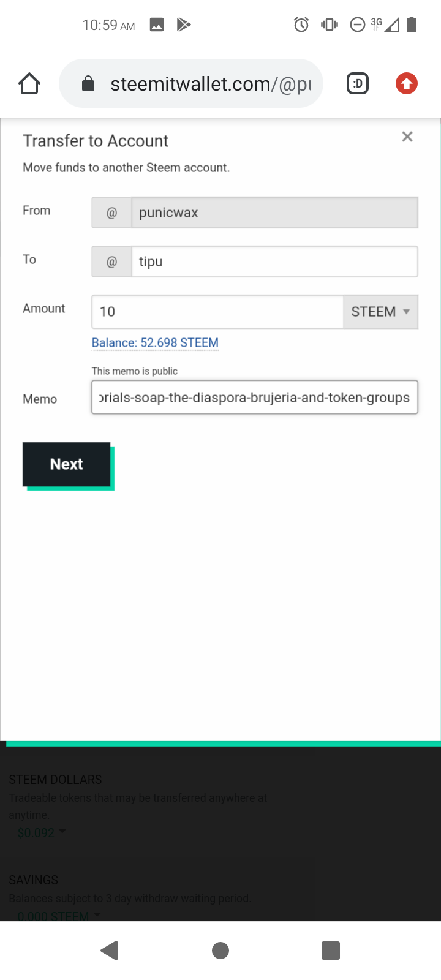
Task: Tap the red update arrow icon
Action: point(407,83)
